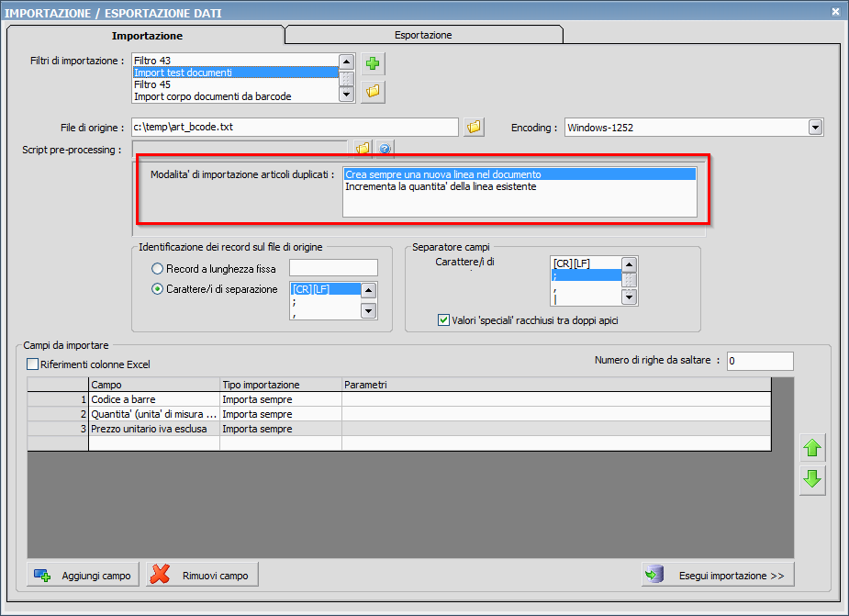Click the Script pre-processing input field

tap(240, 149)
